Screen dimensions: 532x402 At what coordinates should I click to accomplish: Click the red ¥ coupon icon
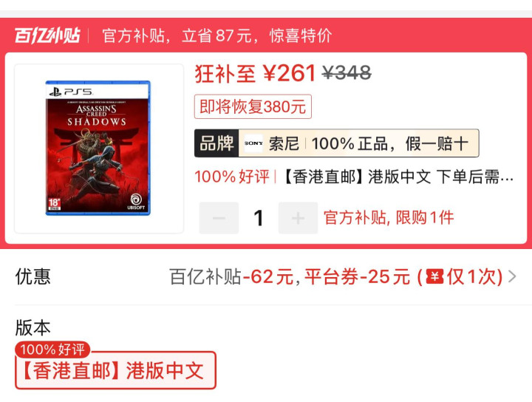(434, 276)
